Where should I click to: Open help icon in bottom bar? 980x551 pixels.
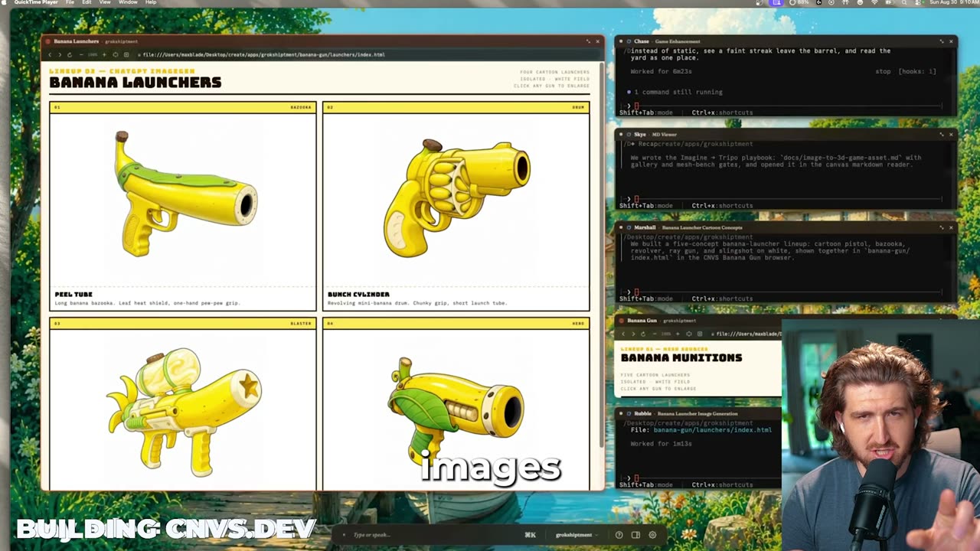[619, 535]
